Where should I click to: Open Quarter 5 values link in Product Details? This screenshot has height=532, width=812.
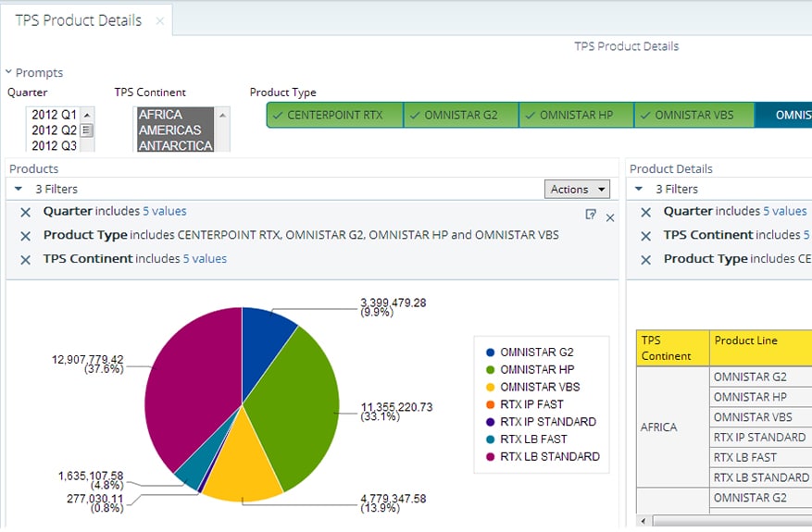tap(785, 211)
